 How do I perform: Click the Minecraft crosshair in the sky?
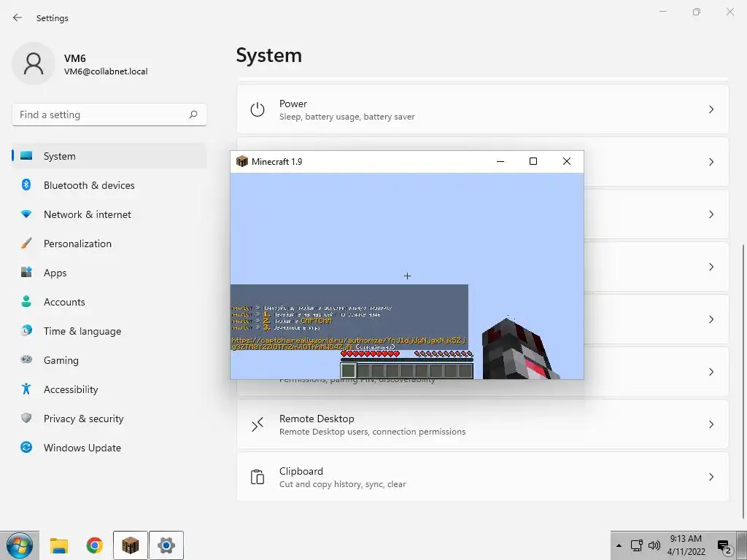[407, 276]
